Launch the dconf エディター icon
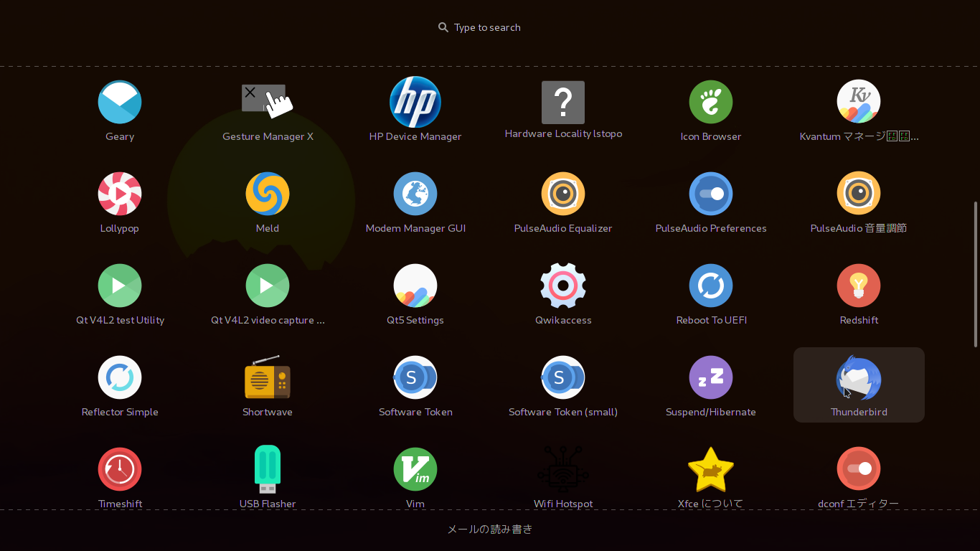 [x=859, y=469]
